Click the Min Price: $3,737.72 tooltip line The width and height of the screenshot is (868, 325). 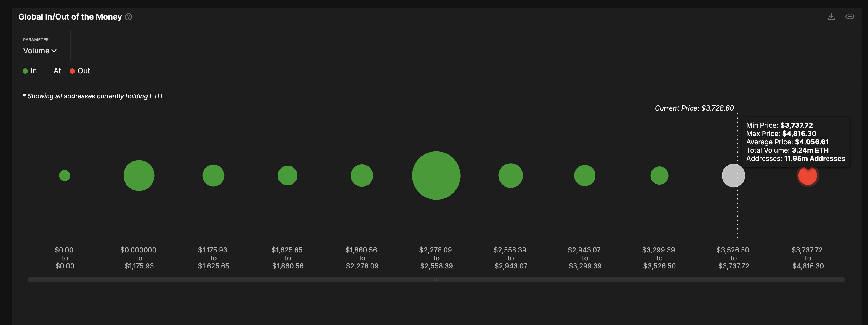(x=779, y=125)
